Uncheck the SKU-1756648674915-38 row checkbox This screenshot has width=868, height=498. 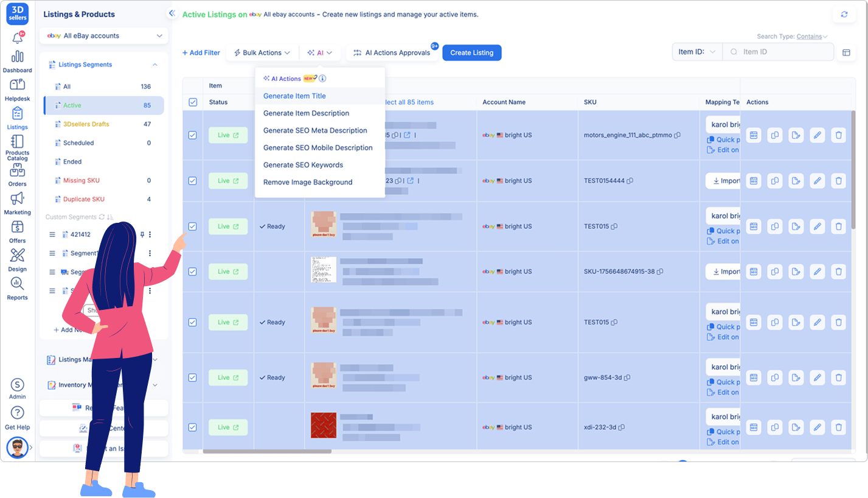tap(193, 272)
